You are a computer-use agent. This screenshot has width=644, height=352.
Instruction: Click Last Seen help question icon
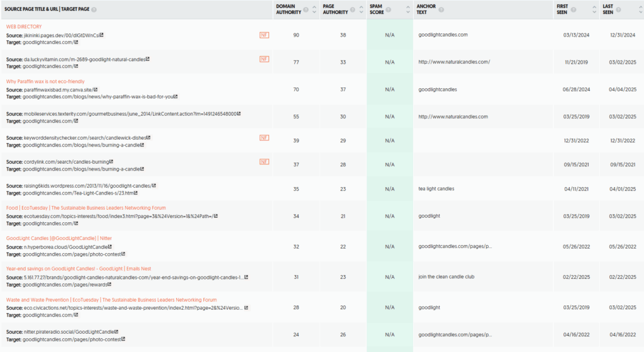[618, 10]
